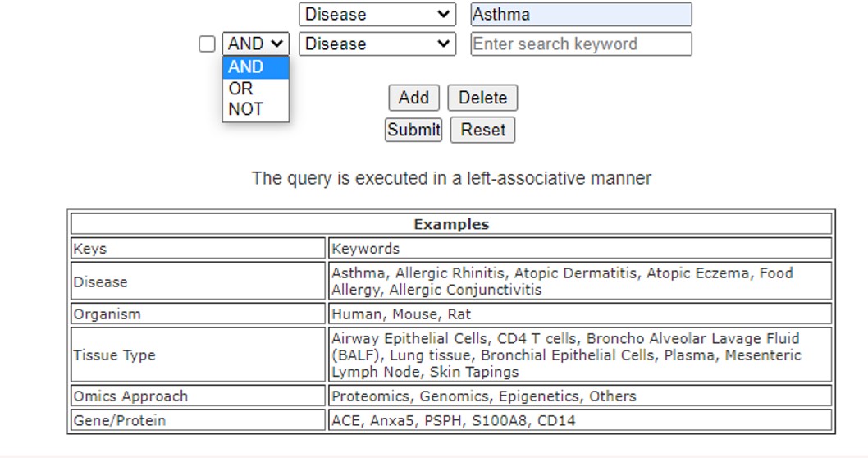Click the empty Enter search keyword field

click(x=581, y=44)
